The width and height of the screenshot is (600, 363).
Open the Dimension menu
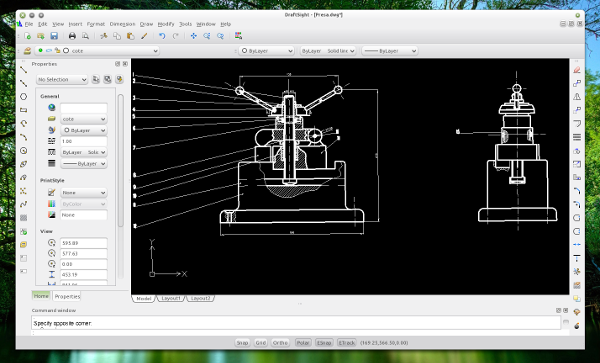tap(122, 24)
